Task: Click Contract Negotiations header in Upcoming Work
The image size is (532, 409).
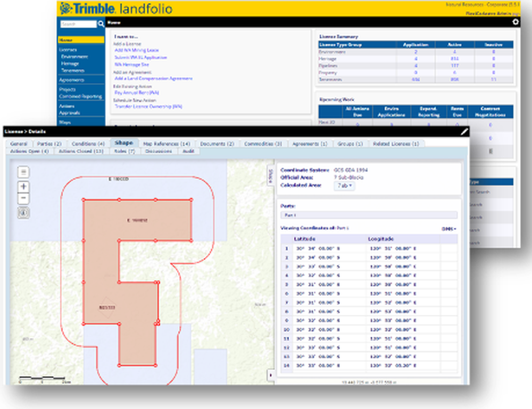Action: (x=491, y=112)
